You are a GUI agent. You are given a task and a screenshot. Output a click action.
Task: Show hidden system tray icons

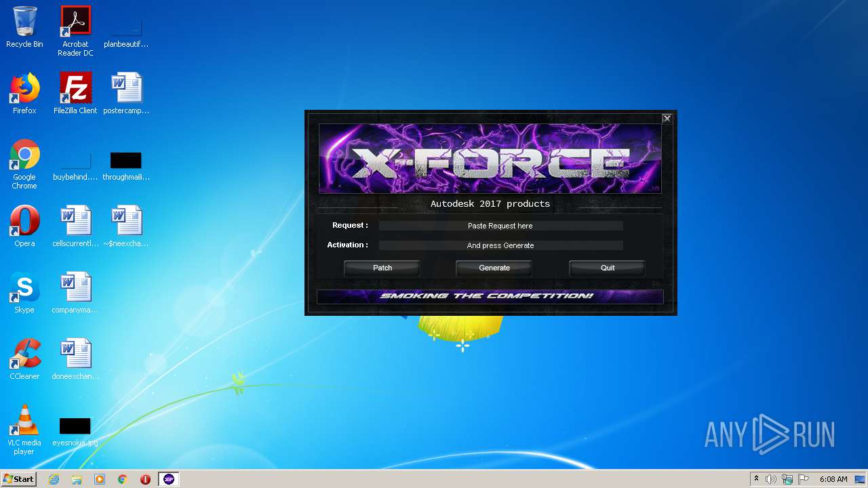click(756, 479)
